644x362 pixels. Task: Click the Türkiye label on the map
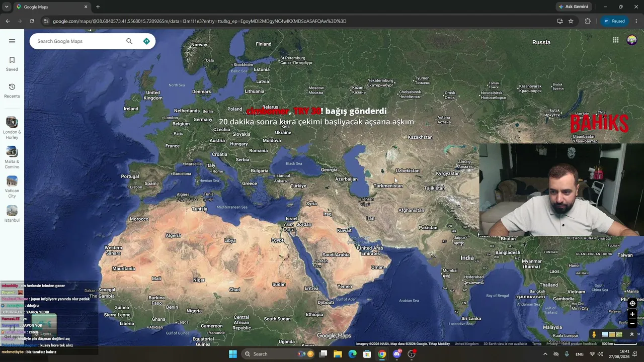coord(298,186)
